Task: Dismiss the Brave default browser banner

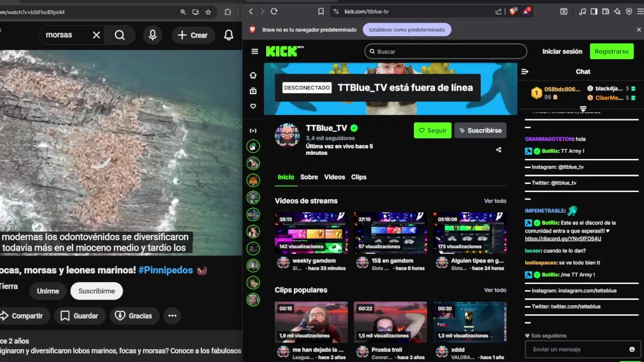Action: click(639, 30)
